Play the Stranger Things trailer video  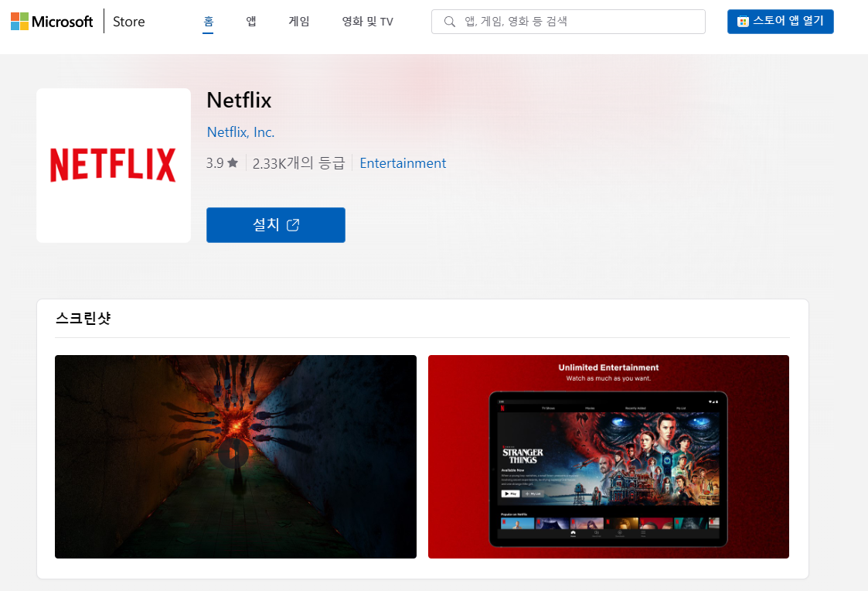click(x=233, y=453)
